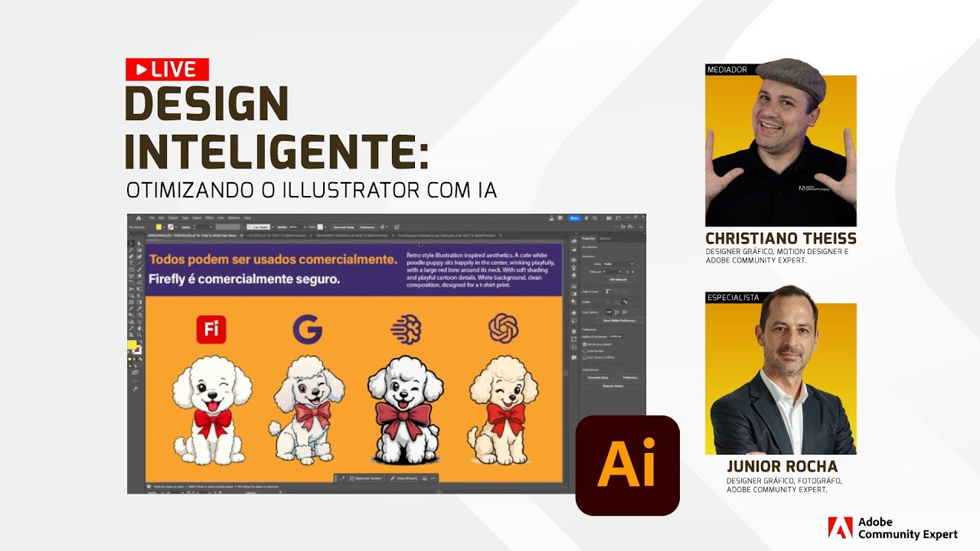Open the Units dropdown in Properties panel
The width and height of the screenshot is (980, 551).
coord(619,264)
